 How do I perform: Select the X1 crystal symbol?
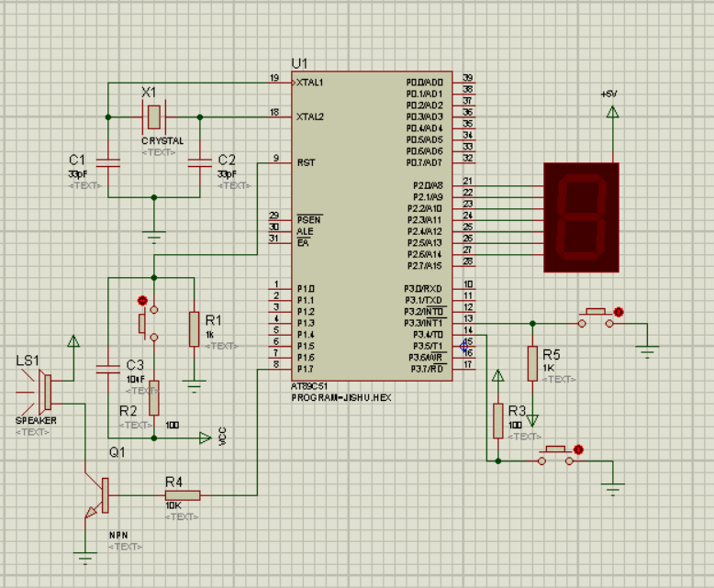(154, 117)
